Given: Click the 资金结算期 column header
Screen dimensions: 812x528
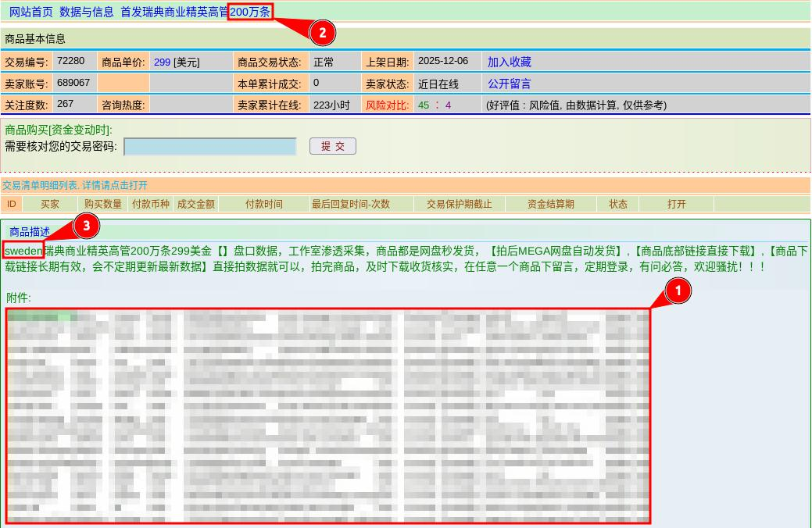Looking at the screenshot, I should coord(550,204).
